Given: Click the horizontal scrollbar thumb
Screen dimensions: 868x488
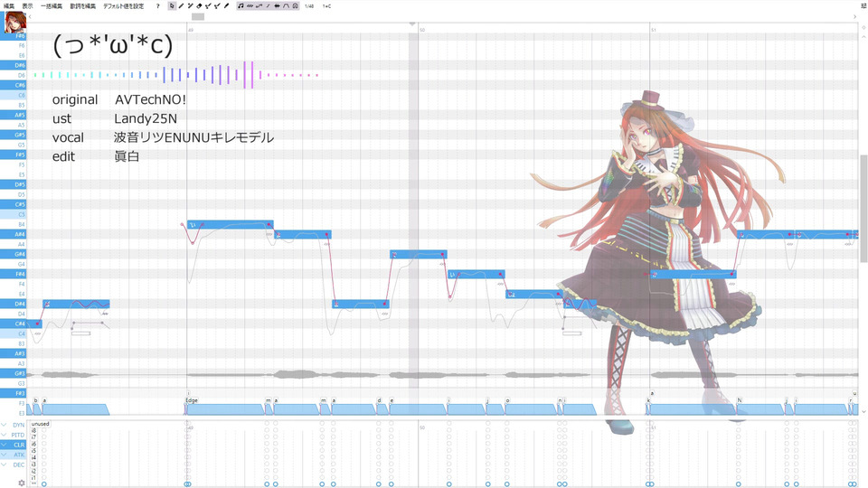Looking at the screenshot, I should tap(198, 16).
